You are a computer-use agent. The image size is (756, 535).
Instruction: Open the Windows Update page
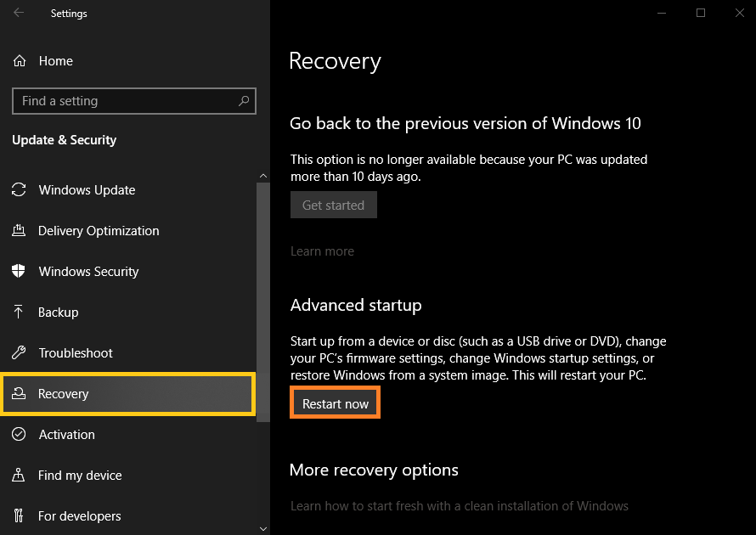pyautogui.click(x=87, y=190)
